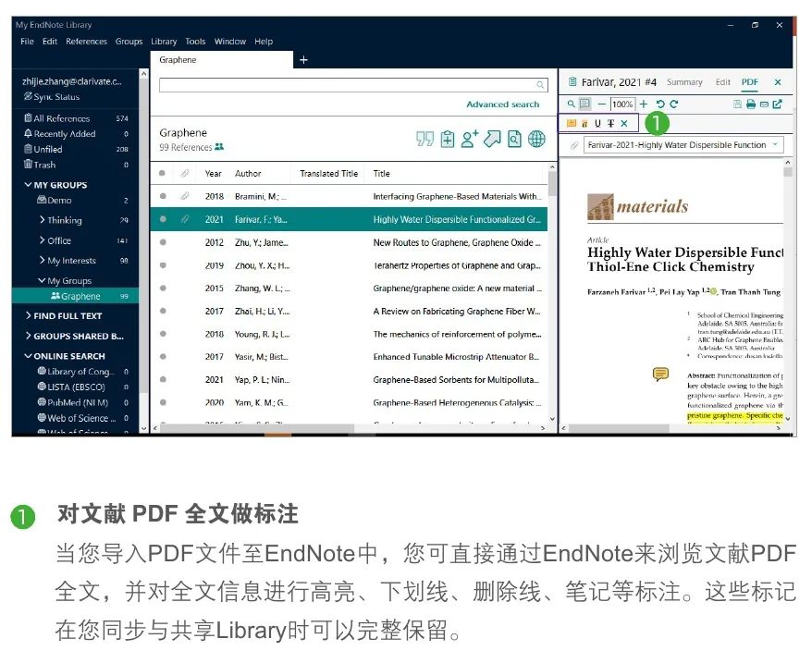Viewport: 812px width, 651px height.
Task: Close the Farivar 2021 reference panel
Action: (x=777, y=81)
